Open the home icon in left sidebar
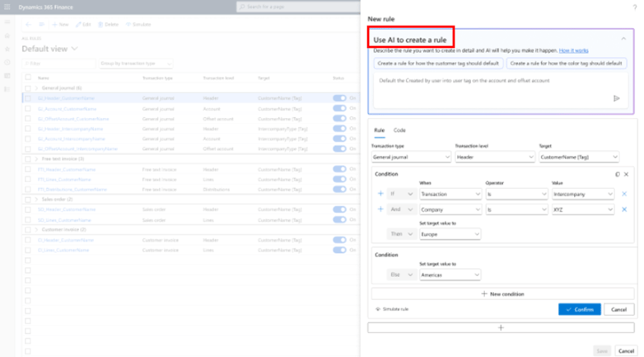 pos(7,35)
